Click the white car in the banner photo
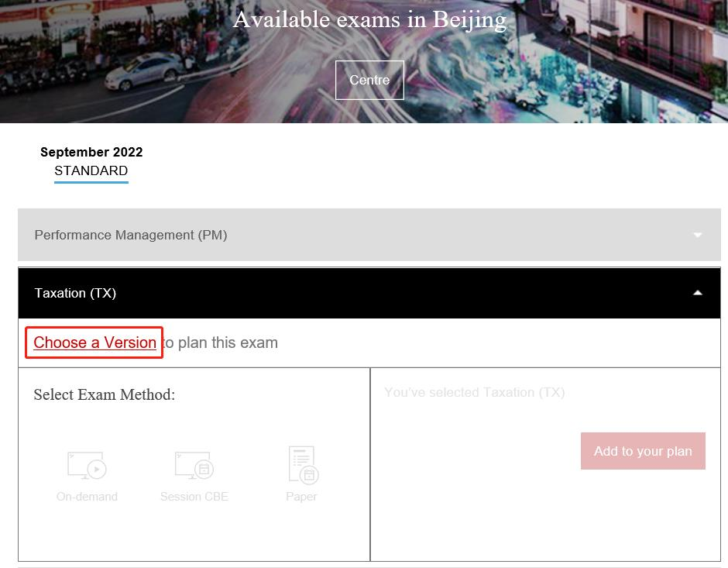Image resolution: width=728 pixels, height=568 pixels. point(143,72)
